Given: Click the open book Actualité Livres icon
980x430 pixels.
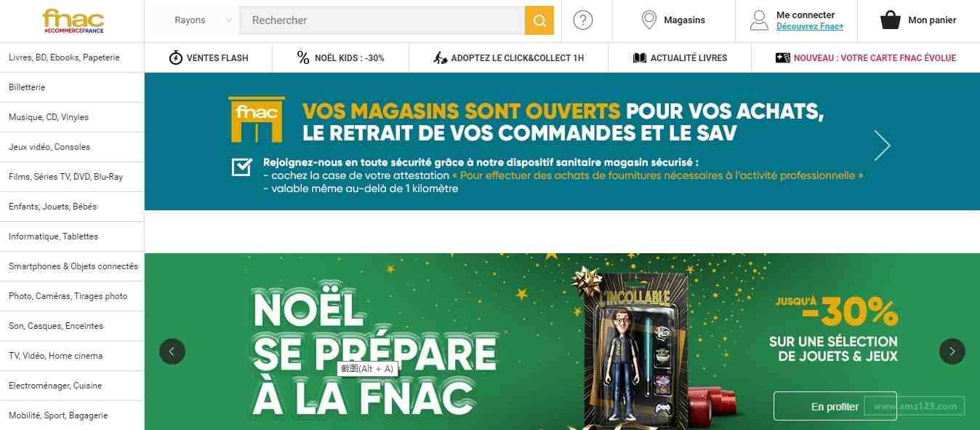Looking at the screenshot, I should pyautogui.click(x=640, y=58).
